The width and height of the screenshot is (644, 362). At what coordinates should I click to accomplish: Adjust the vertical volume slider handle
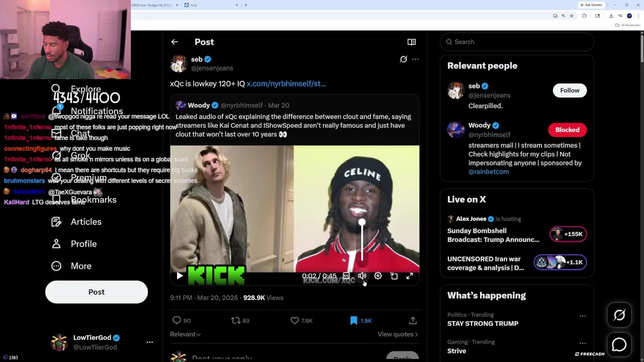pyautogui.click(x=362, y=223)
